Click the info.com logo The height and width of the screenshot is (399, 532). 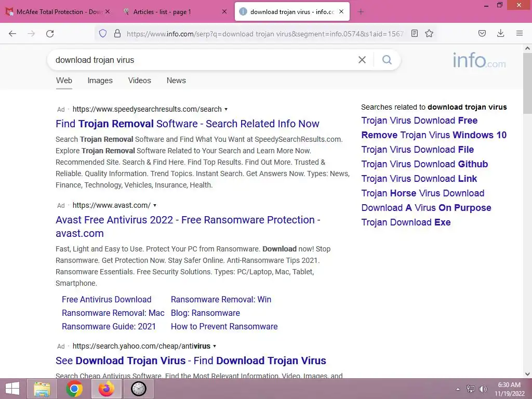[479, 60]
